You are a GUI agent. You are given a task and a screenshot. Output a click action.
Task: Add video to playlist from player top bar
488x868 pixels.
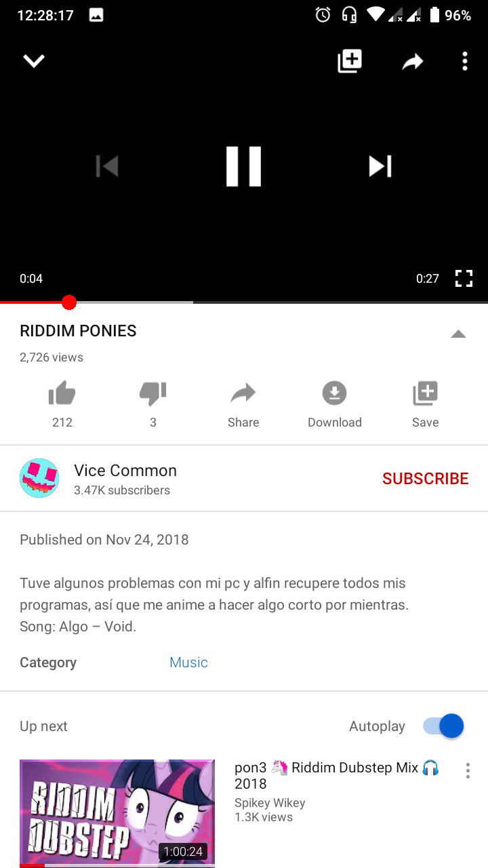coord(350,61)
